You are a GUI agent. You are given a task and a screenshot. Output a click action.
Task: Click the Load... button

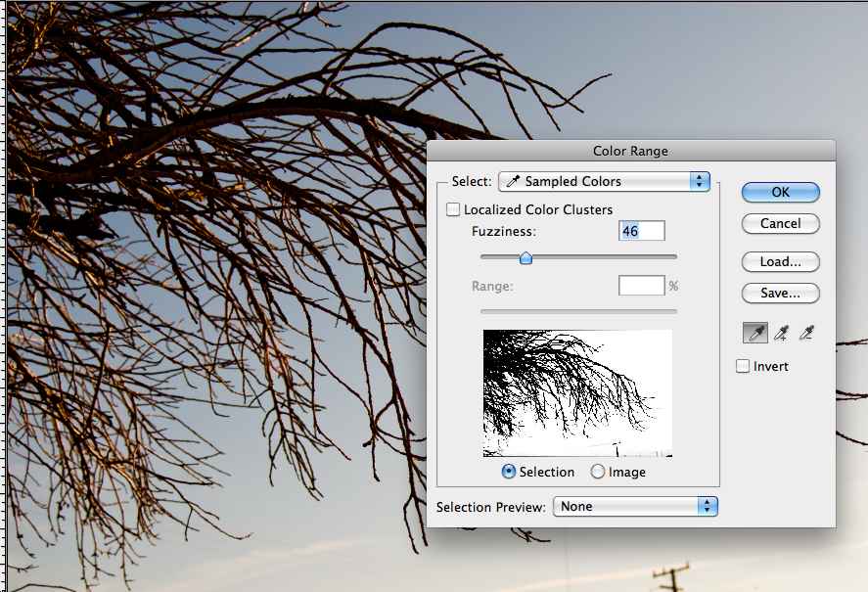coord(780,262)
